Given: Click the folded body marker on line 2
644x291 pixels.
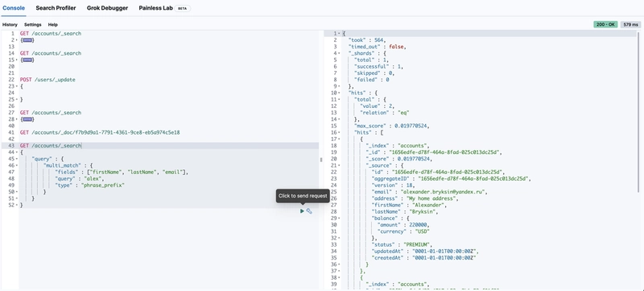Looking at the screenshot, I should click(x=28, y=40).
